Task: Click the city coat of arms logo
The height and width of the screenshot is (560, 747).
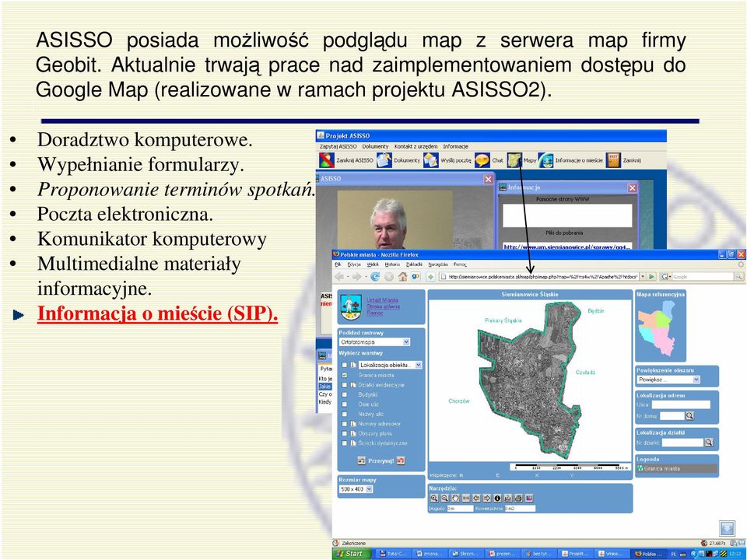Action: point(351,308)
